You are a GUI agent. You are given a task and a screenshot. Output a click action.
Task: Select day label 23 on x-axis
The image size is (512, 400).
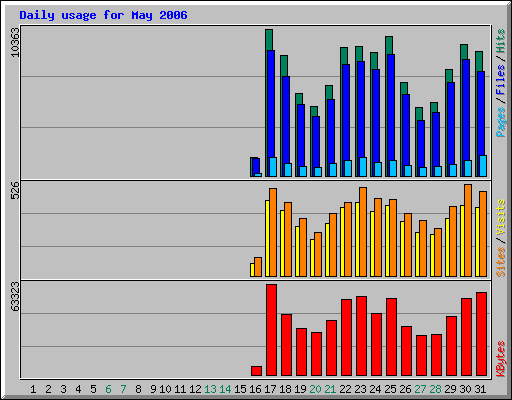(360, 389)
